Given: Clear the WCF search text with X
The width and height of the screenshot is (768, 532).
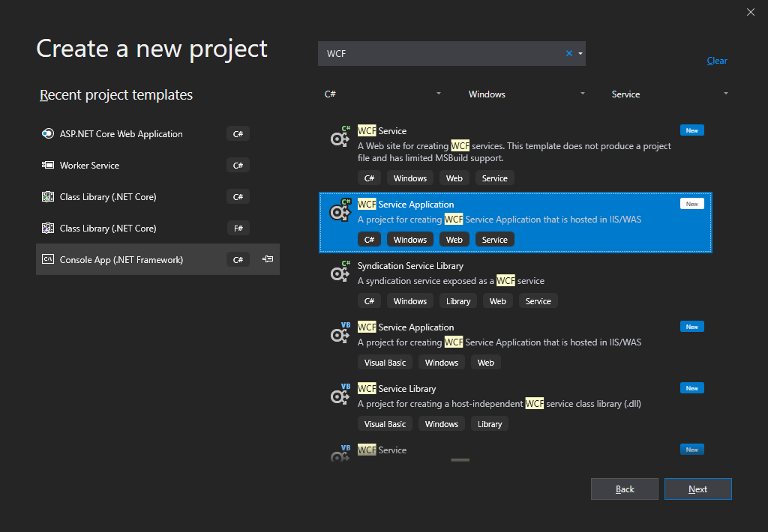Looking at the screenshot, I should tap(568, 53).
